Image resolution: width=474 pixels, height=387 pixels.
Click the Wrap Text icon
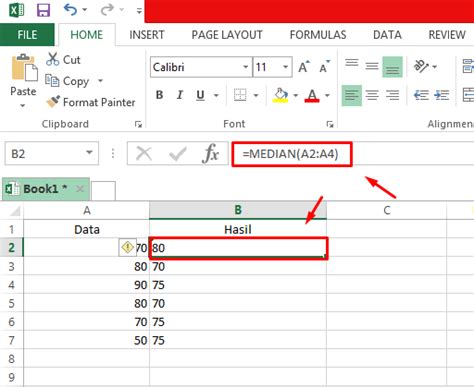point(468,66)
